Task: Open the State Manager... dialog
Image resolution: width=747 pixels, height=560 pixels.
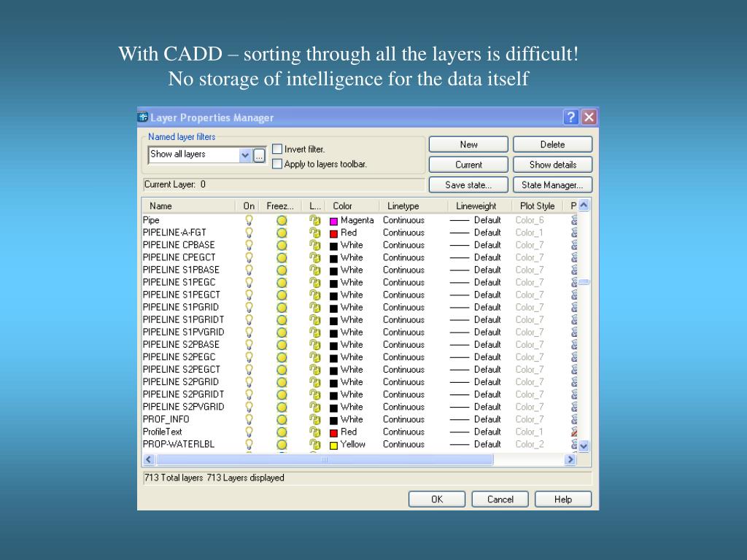Action: (x=553, y=184)
